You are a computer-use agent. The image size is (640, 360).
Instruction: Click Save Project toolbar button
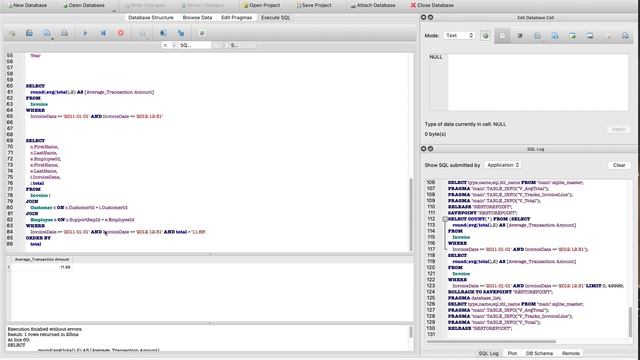(314, 5)
